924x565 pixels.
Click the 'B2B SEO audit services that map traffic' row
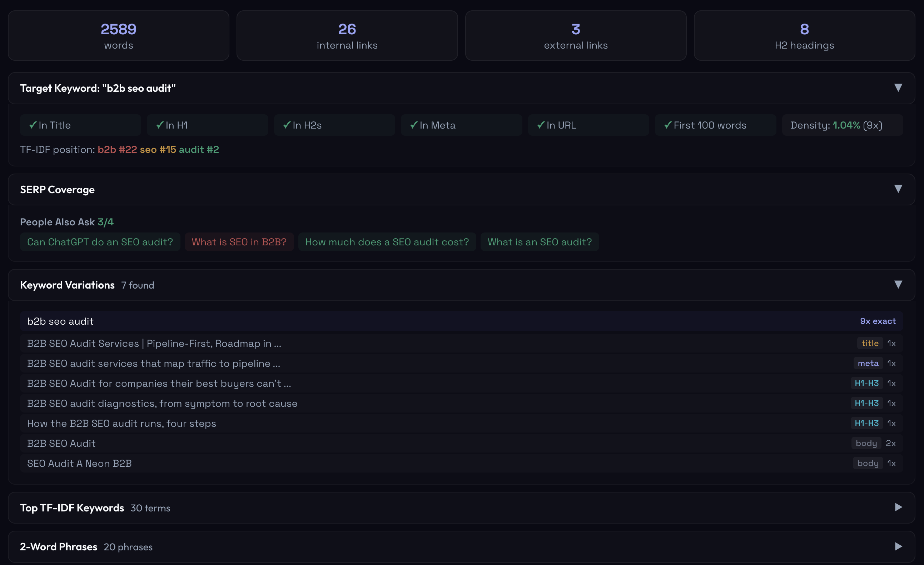click(x=461, y=363)
